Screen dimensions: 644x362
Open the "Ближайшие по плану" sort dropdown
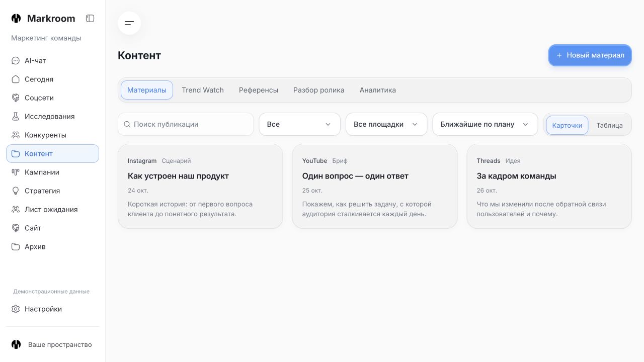pyautogui.click(x=485, y=124)
